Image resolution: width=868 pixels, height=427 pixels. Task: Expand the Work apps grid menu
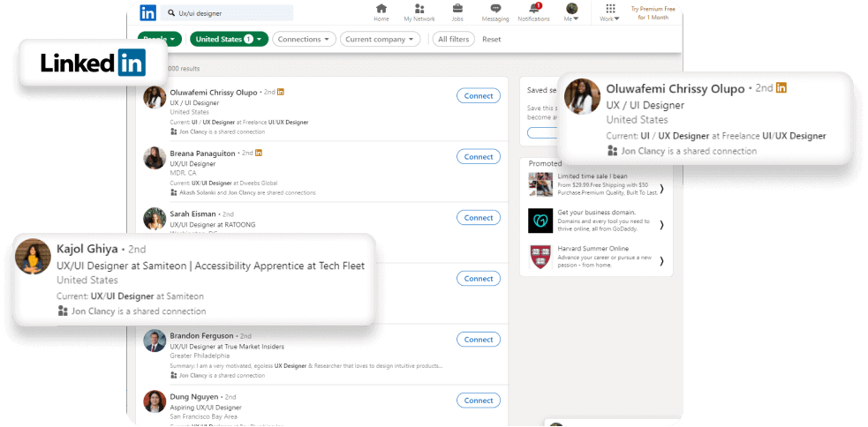610,12
